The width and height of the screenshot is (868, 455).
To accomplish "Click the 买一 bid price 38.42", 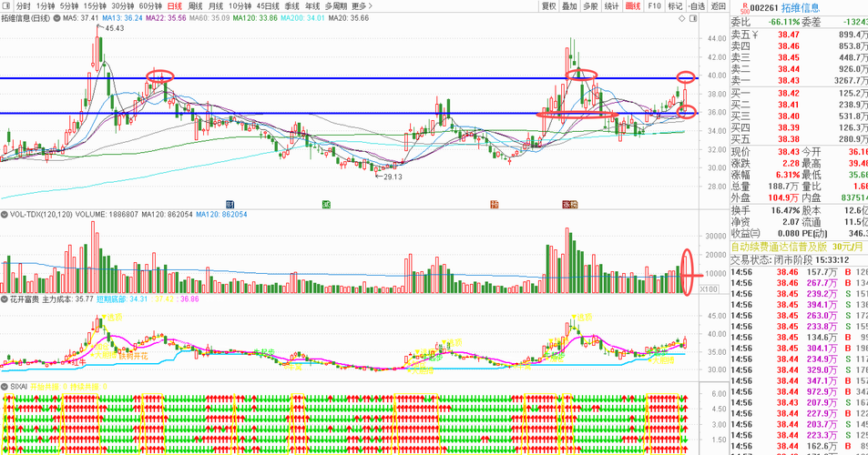I will (788, 94).
